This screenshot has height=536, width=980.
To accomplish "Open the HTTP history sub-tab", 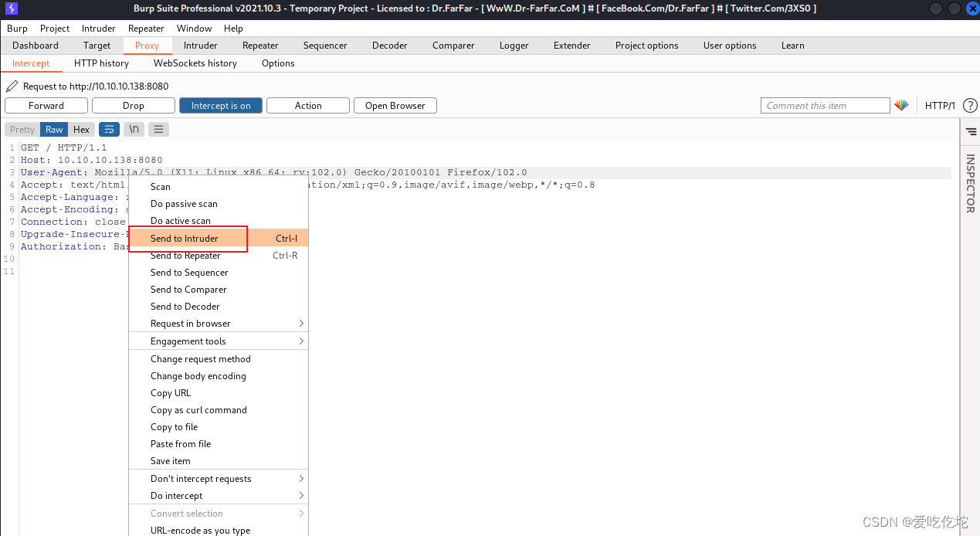I will tap(101, 63).
